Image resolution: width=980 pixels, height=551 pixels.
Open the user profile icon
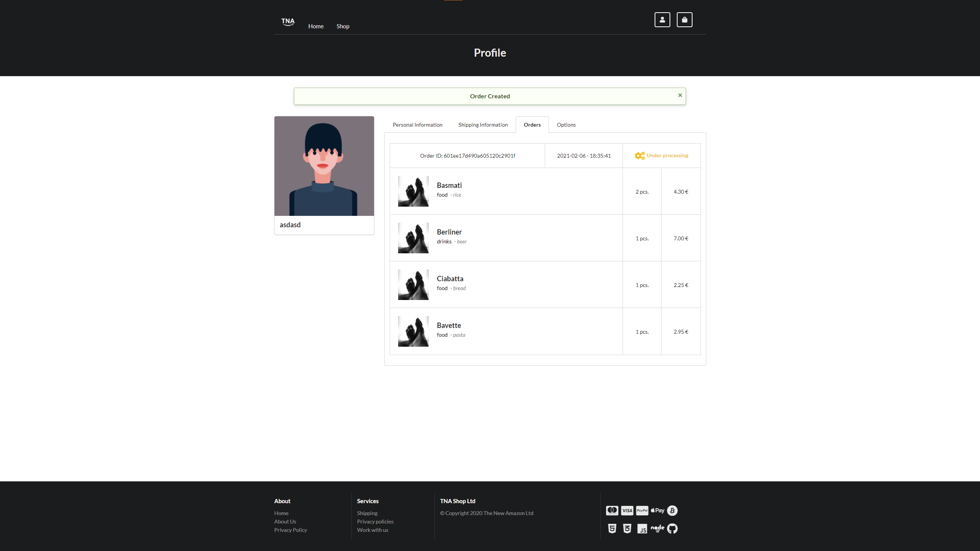click(662, 20)
